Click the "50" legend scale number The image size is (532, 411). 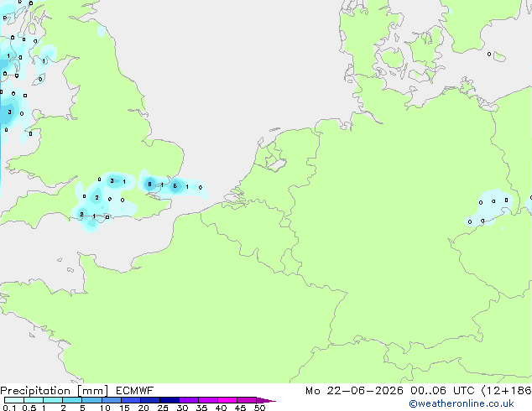tap(260, 408)
